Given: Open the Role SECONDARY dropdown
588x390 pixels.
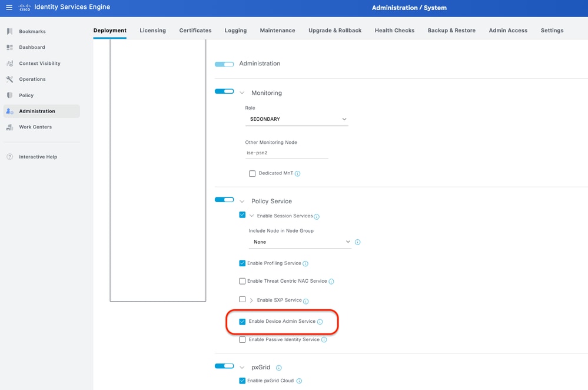Looking at the screenshot, I should click(x=297, y=119).
